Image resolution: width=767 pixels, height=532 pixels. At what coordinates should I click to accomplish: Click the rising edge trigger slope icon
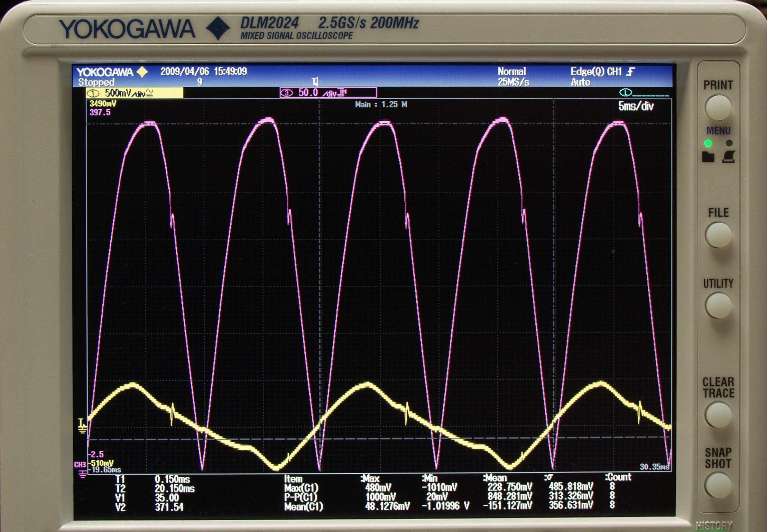(x=631, y=72)
